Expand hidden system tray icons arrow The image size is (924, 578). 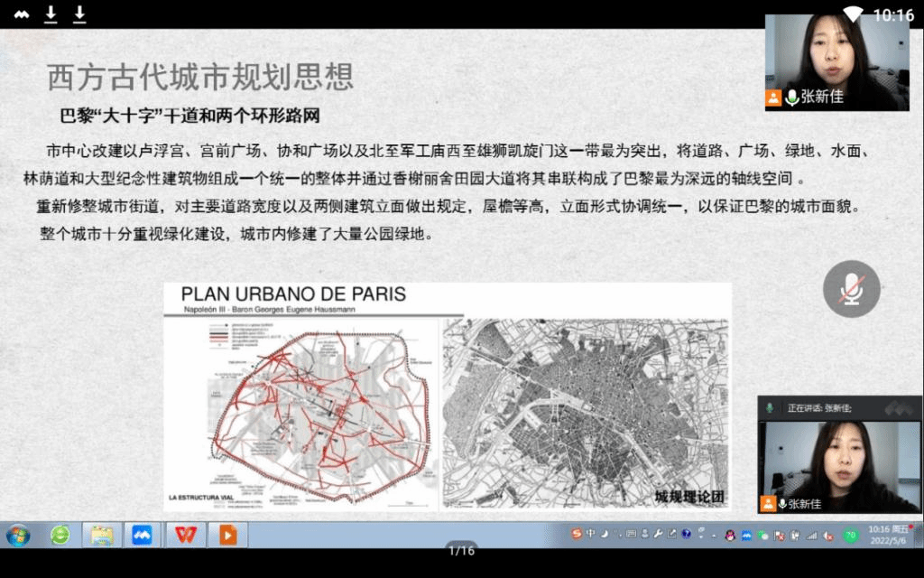tap(713, 536)
